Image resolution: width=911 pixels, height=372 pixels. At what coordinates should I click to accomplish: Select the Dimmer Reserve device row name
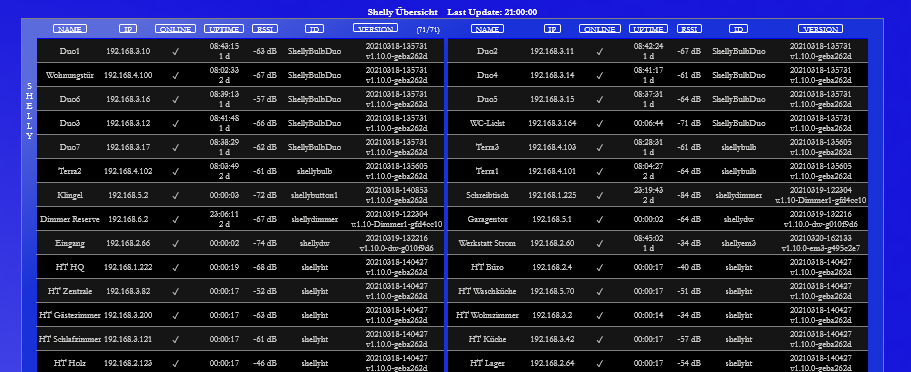pos(70,219)
